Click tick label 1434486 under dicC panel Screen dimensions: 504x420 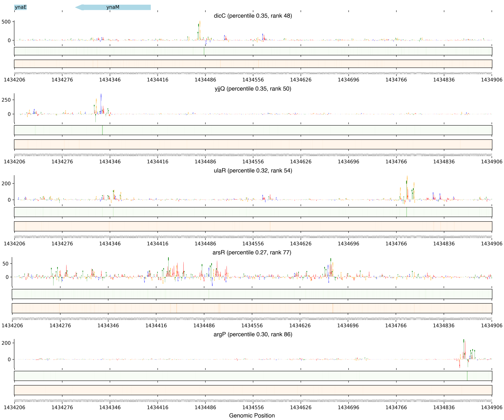205,80
